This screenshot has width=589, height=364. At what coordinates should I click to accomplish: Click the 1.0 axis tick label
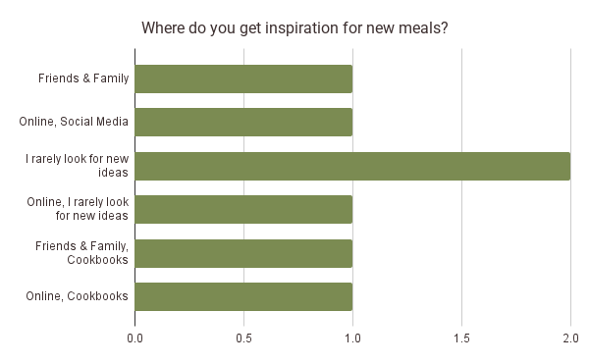click(x=352, y=338)
